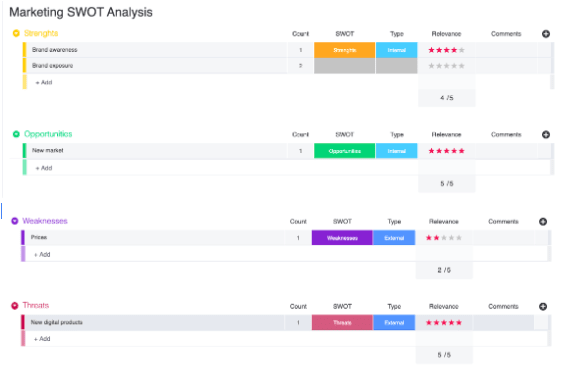Click Count column header in Strenghts group

coord(300,34)
